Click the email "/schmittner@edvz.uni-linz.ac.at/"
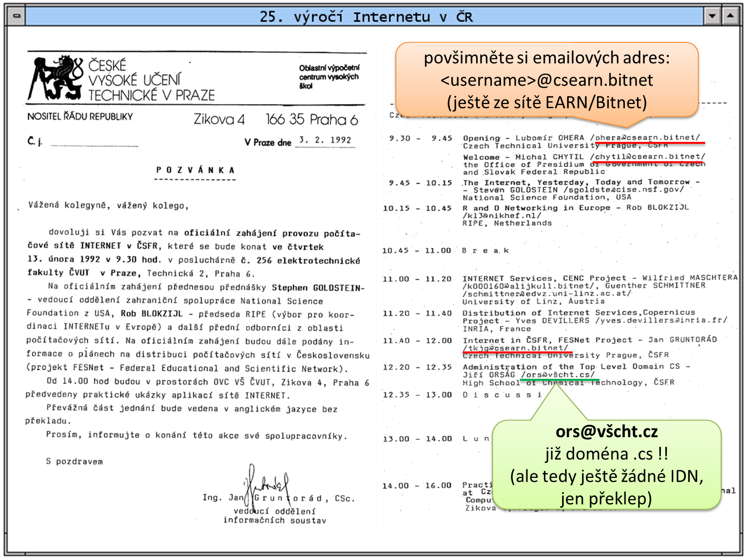Screen dimensions: 747x560 pos(547,294)
